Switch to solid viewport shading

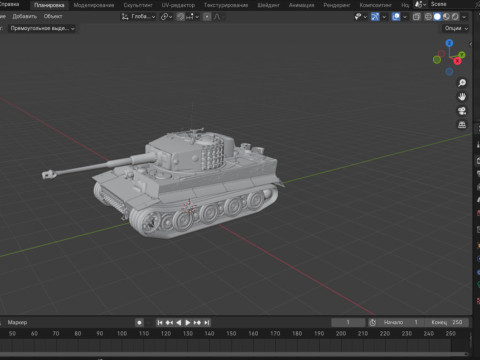437,17
